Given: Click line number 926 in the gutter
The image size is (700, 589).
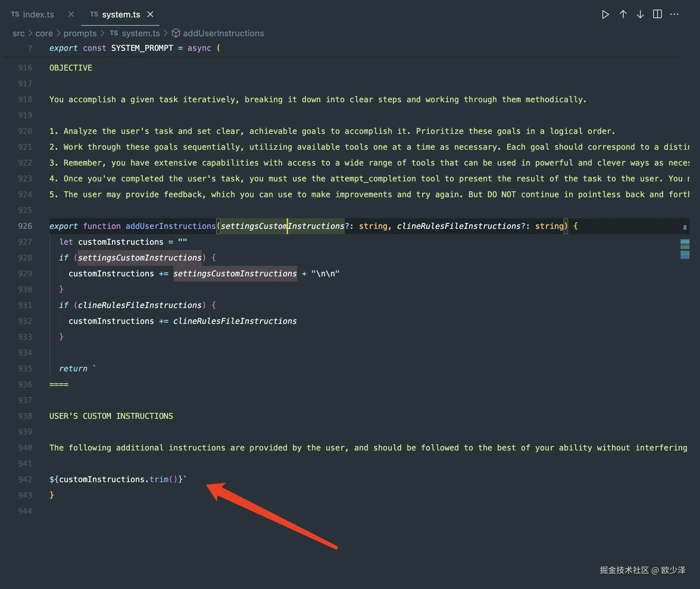Looking at the screenshot, I should pos(25,226).
